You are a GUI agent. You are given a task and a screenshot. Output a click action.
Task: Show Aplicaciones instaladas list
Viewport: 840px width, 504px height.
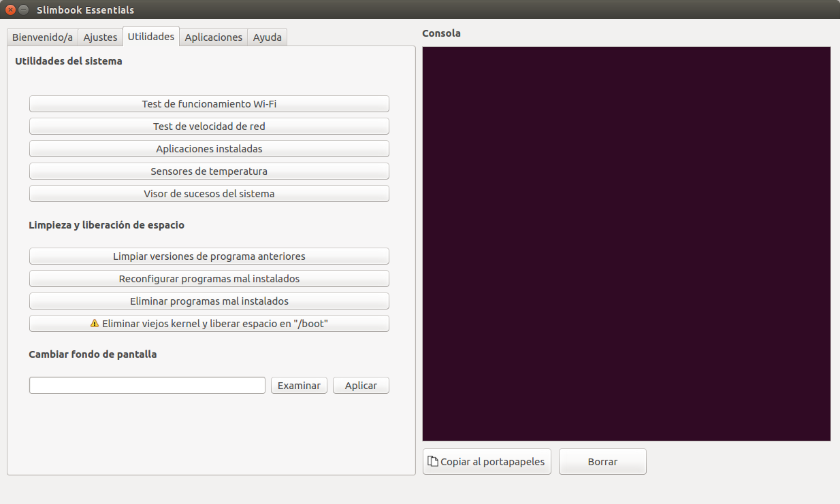[209, 149]
